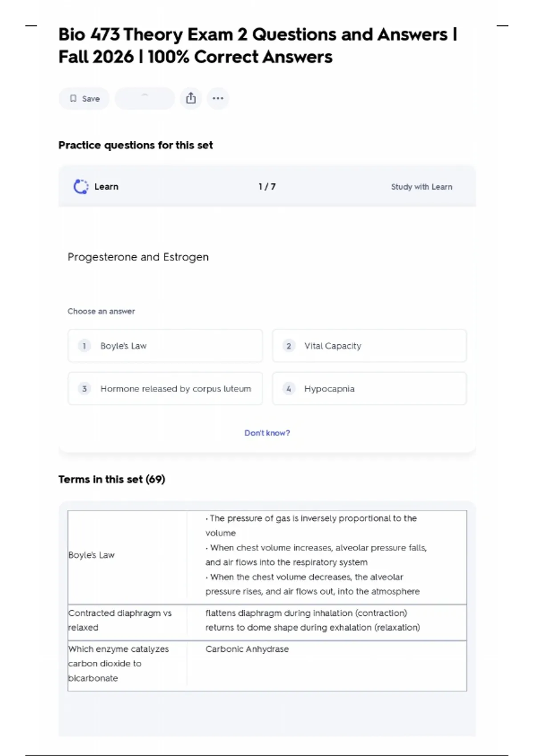Click the share icon button
This screenshot has width=534, height=756.
tap(191, 98)
